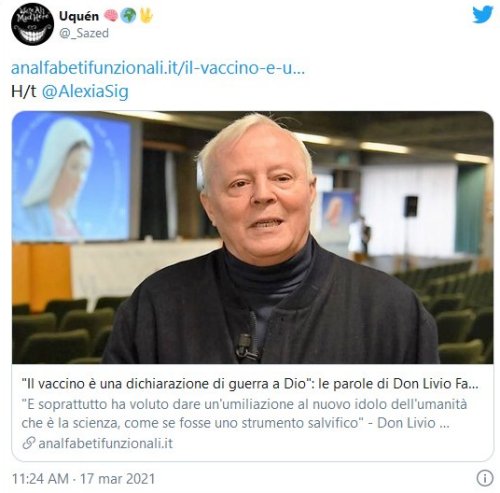Click the loudspeaker stand in photo background
The height and width of the screenshot is (493, 500).
tap(410, 227)
